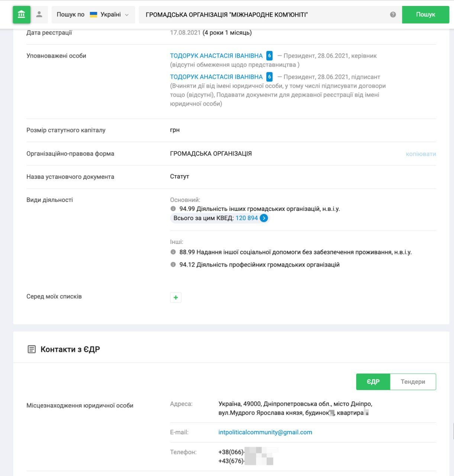Click info icon beside KVED 94.12
Viewport: 454px width, 476px height.
pos(173,265)
